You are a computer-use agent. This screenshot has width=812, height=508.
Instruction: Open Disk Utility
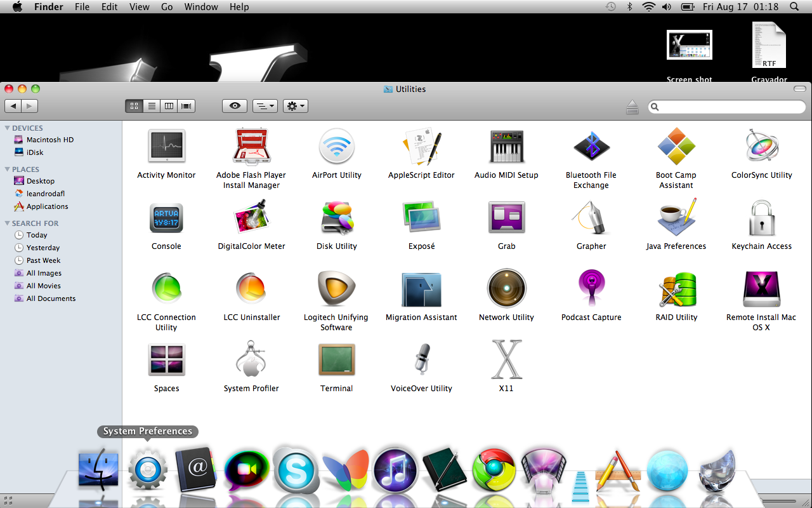(336, 218)
